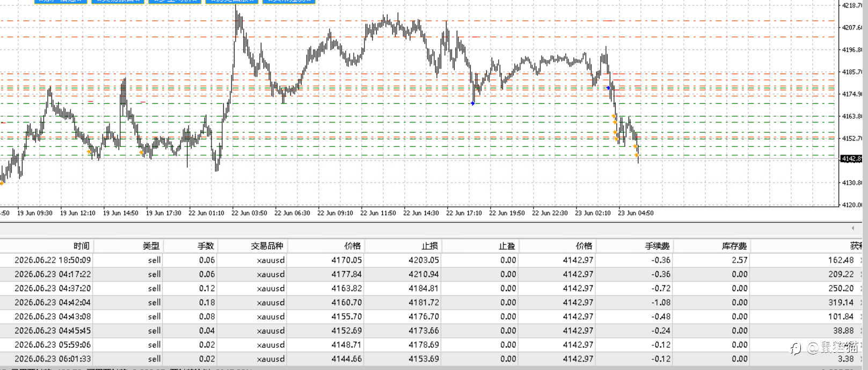
Task: Click the profit value 162.48
Action: 841,260
